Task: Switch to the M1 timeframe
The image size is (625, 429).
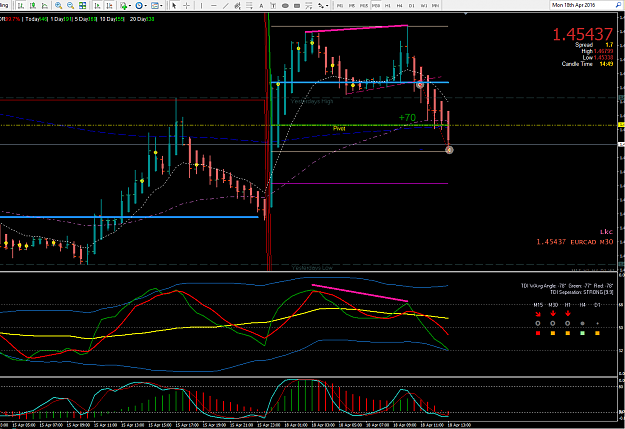Action: pyautogui.click(x=340, y=6)
